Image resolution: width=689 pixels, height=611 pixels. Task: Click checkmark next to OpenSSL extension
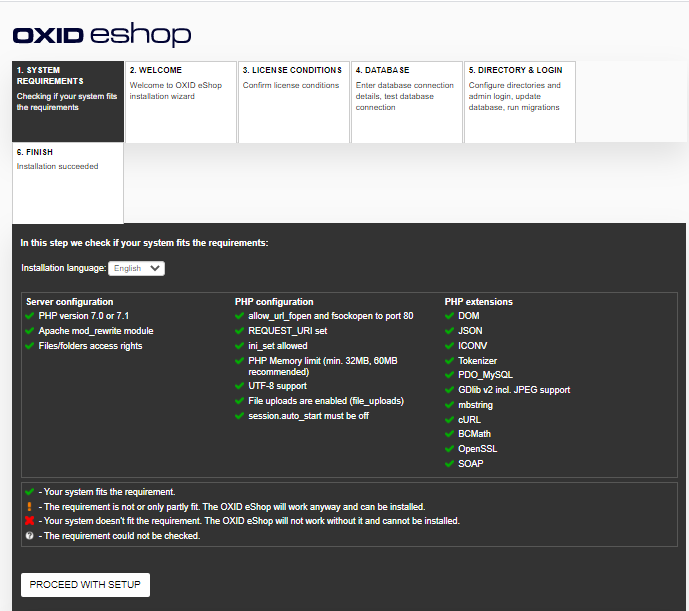(x=450, y=449)
